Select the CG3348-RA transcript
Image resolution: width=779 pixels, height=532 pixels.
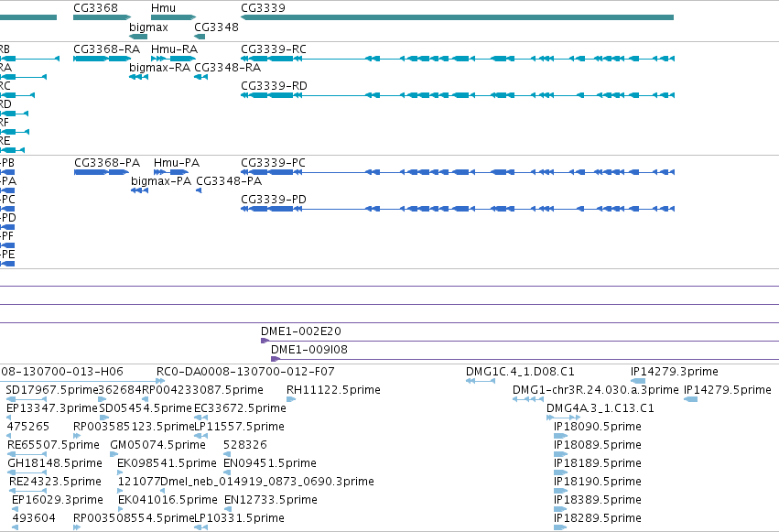tap(200, 77)
